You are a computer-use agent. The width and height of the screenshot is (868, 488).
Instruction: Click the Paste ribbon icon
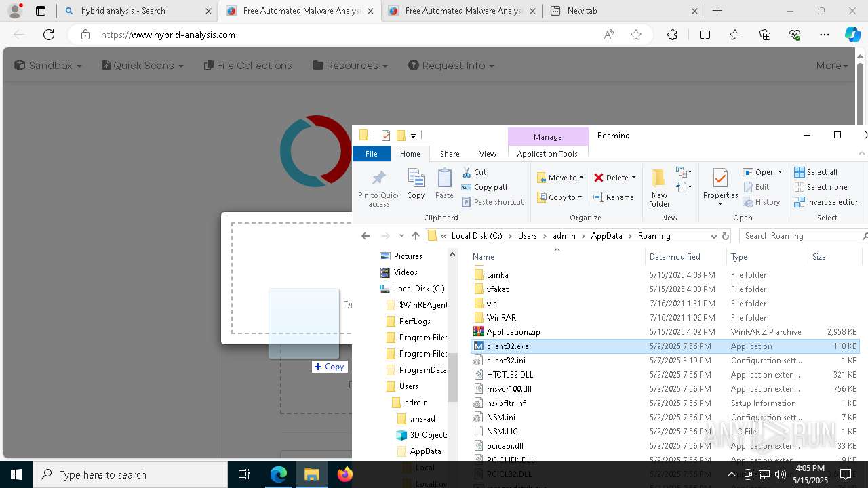[x=444, y=179]
